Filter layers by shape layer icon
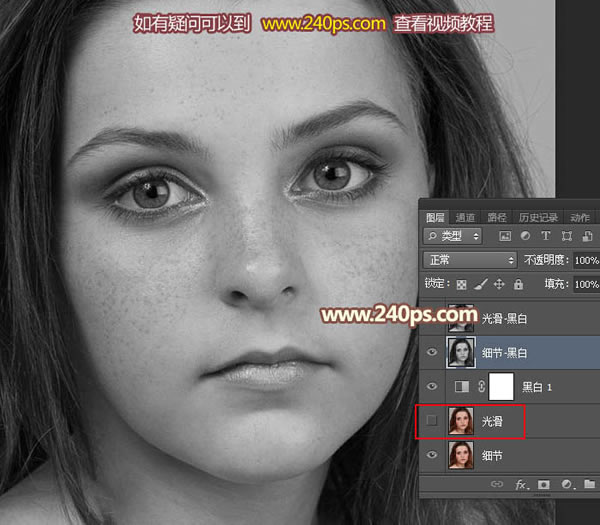Image resolution: width=600 pixels, height=525 pixels. pos(567,236)
